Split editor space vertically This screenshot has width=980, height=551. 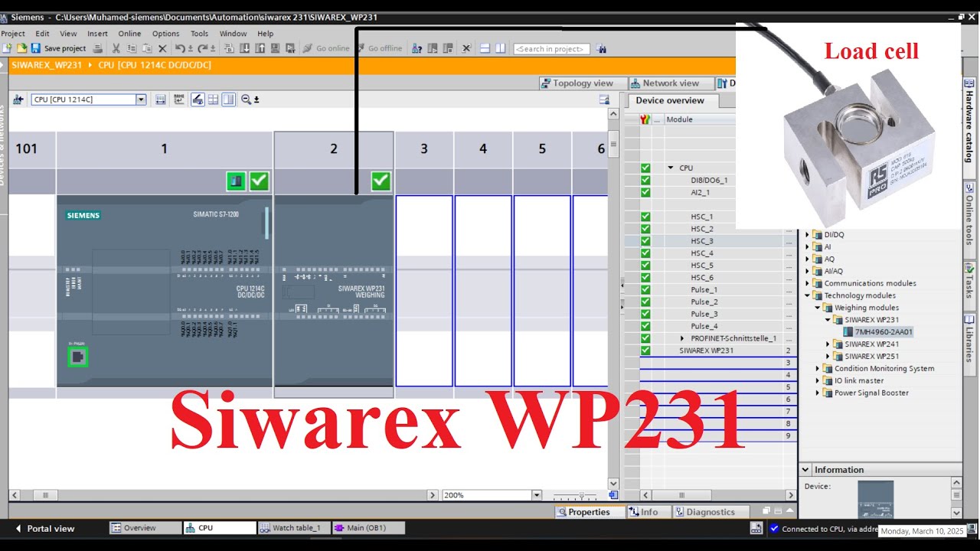point(500,48)
